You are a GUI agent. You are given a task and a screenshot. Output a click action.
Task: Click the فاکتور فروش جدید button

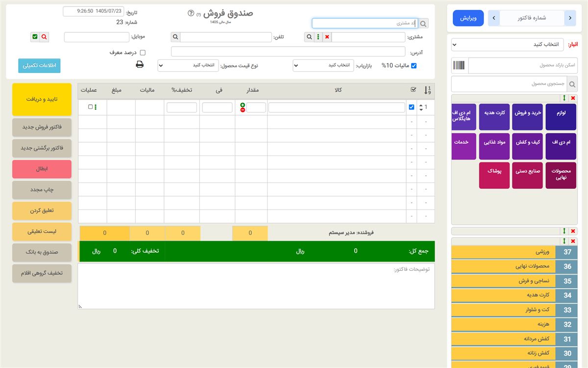[x=42, y=127]
